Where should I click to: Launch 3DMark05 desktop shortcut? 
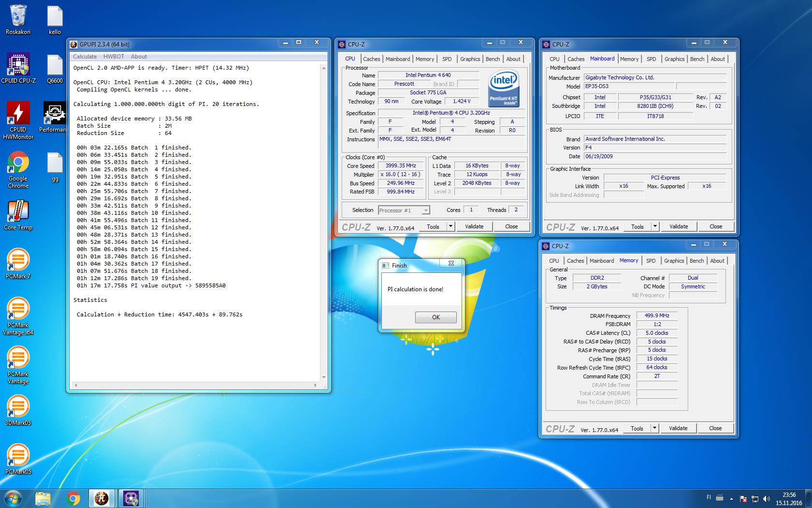pyautogui.click(x=18, y=410)
